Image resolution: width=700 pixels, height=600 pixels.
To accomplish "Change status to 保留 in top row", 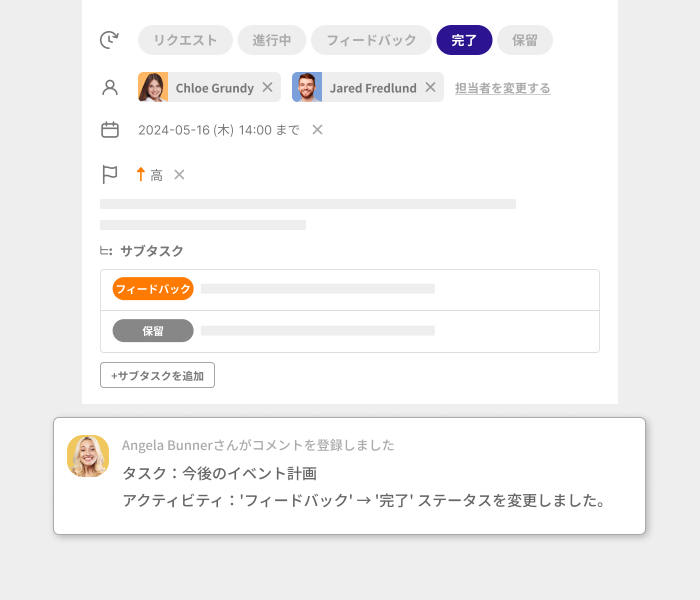I will click(x=524, y=40).
